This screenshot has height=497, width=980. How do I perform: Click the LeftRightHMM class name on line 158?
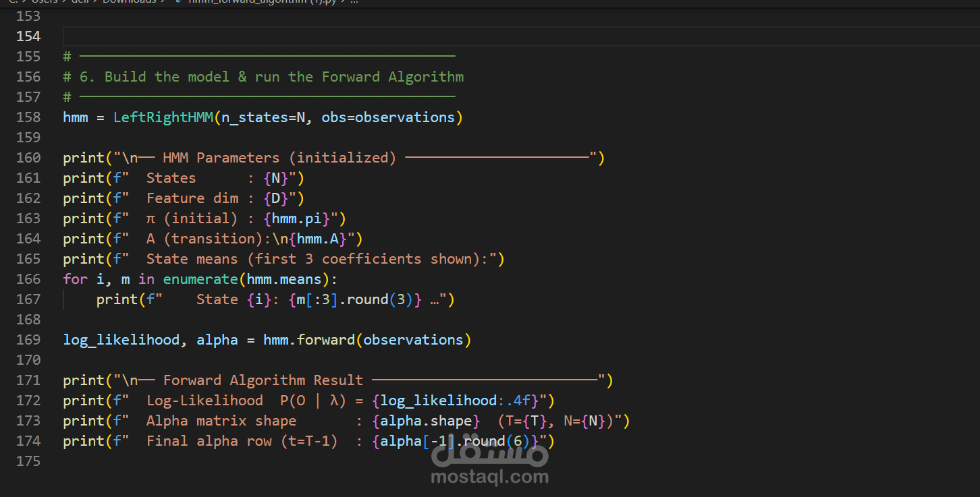(163, 117)
